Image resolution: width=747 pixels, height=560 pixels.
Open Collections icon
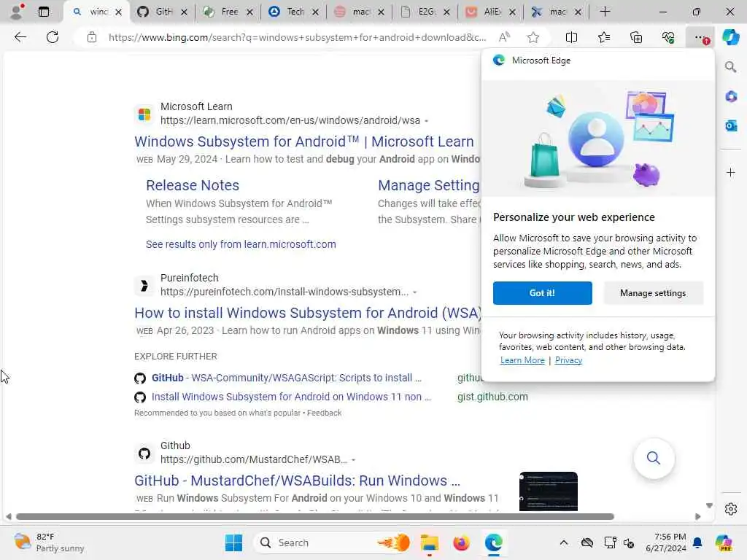point(636,37)
